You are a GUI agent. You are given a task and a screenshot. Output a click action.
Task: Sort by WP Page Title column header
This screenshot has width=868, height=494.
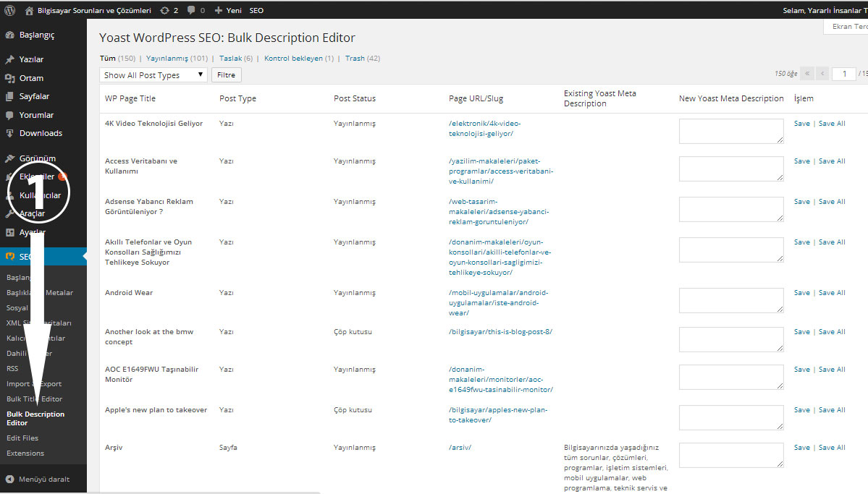(130, 98)
